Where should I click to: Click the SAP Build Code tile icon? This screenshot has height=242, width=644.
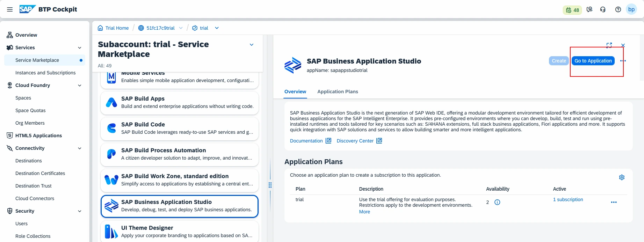111,129
